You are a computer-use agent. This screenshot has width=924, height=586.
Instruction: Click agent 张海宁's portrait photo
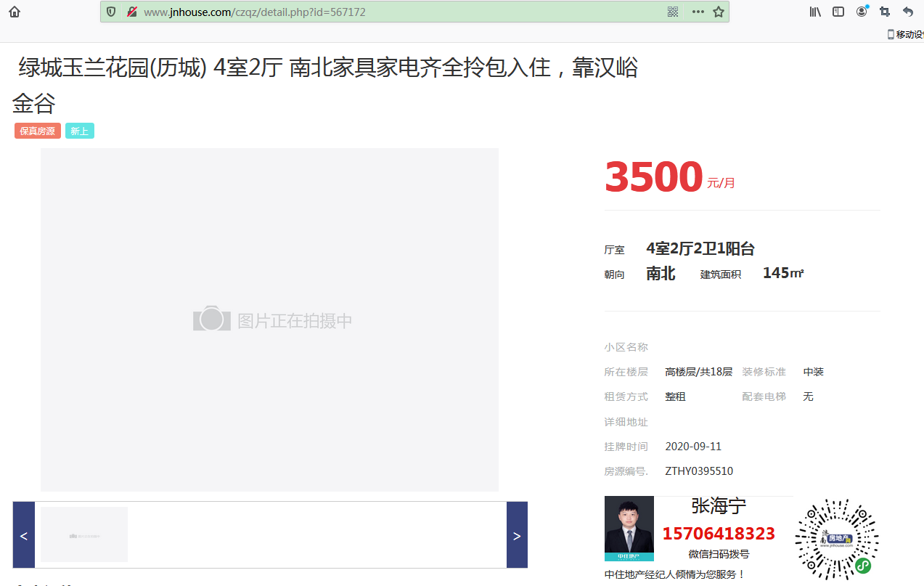click(629, 528)
